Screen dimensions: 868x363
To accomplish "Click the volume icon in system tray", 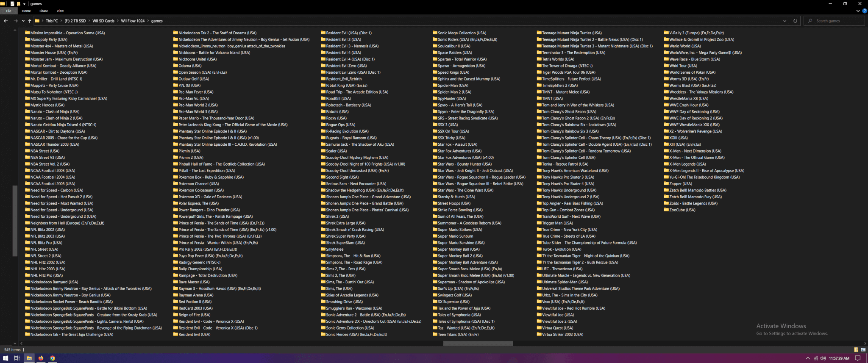I will [823, 358].
